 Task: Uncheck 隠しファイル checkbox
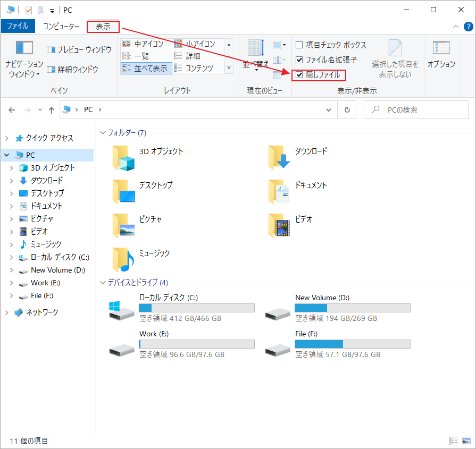point(299,74)
